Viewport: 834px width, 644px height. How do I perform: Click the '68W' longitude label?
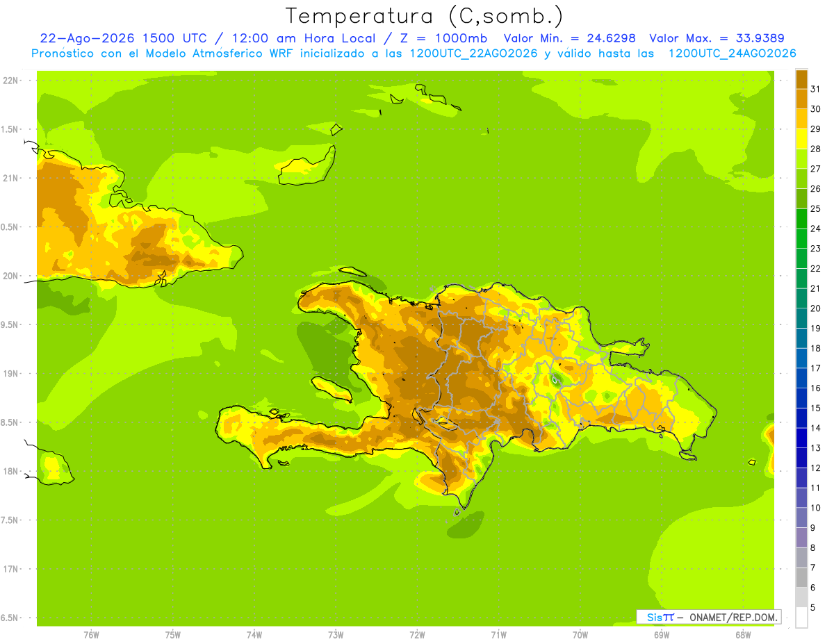[743, 635]
